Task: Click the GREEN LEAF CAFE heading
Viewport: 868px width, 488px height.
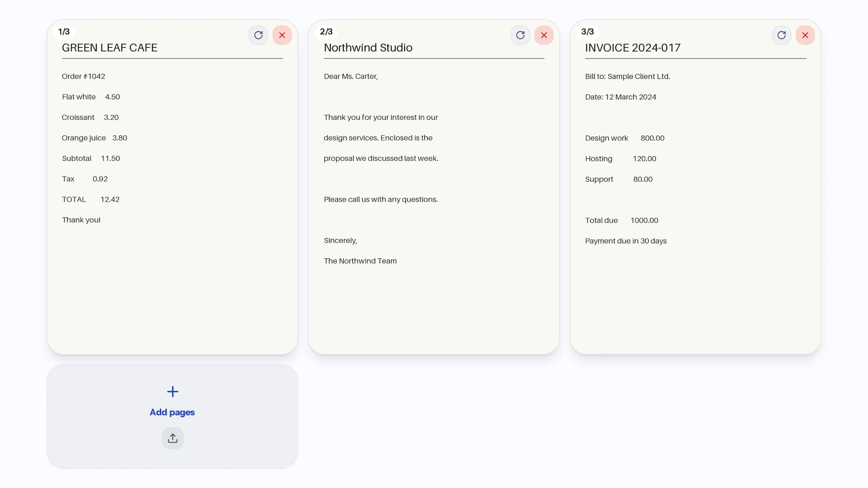Action: click(x=109, y=48)
